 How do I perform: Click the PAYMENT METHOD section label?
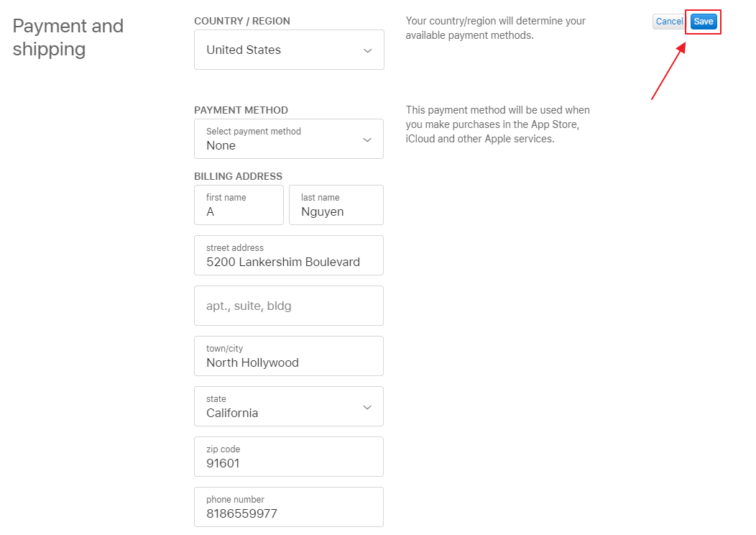pos(241,110)
